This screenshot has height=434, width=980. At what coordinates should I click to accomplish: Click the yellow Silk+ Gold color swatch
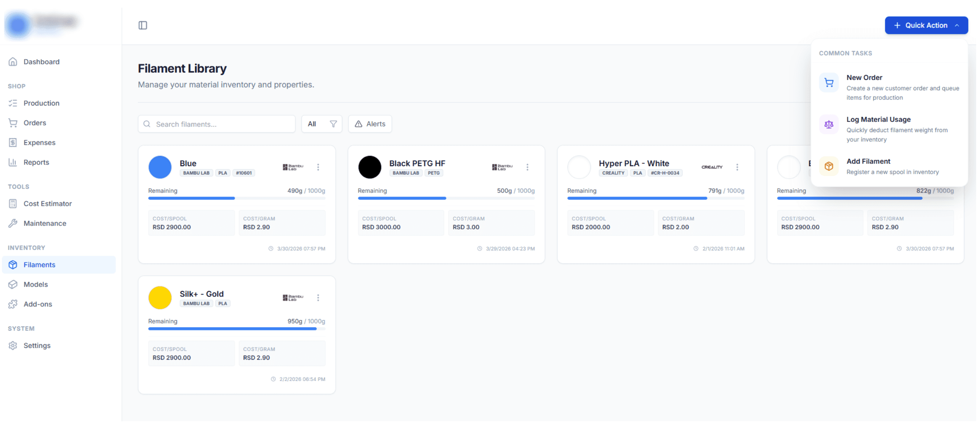click(x=160, y=298)
